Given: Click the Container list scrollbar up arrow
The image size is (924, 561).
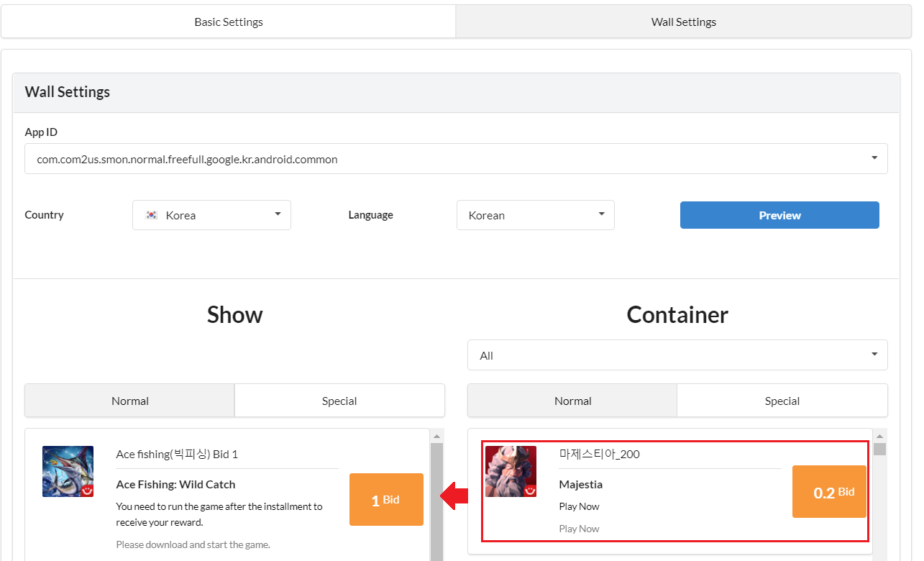Looking at the screenshot, I should pyautogui.click(x=879, y=436).
